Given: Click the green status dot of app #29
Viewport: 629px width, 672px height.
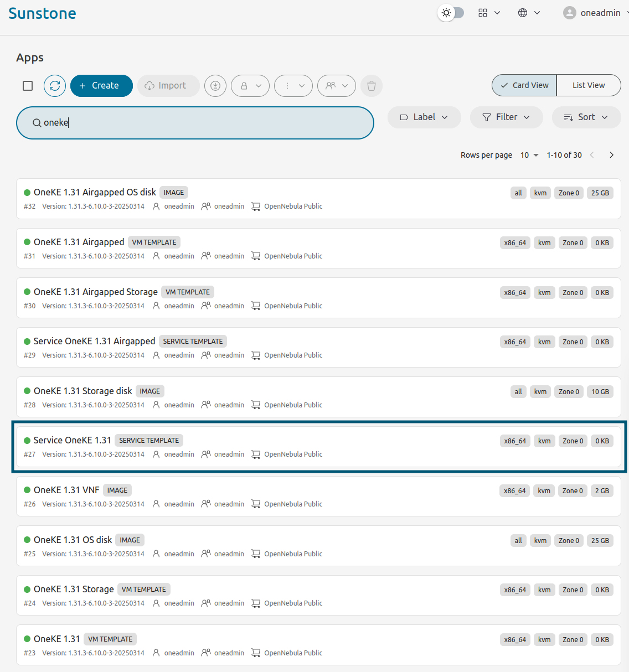Looking at the screenshot, I should coord(27,342).
